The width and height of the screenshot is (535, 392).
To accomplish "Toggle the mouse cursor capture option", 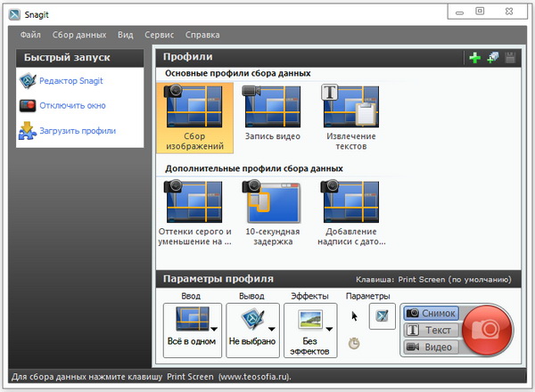I will [x=355, y=315].
